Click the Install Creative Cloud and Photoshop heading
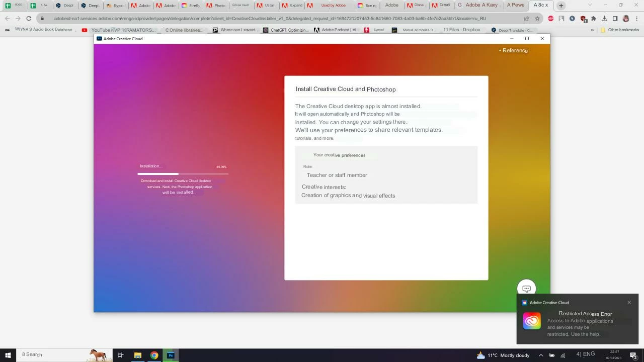 tap(346, 89)
